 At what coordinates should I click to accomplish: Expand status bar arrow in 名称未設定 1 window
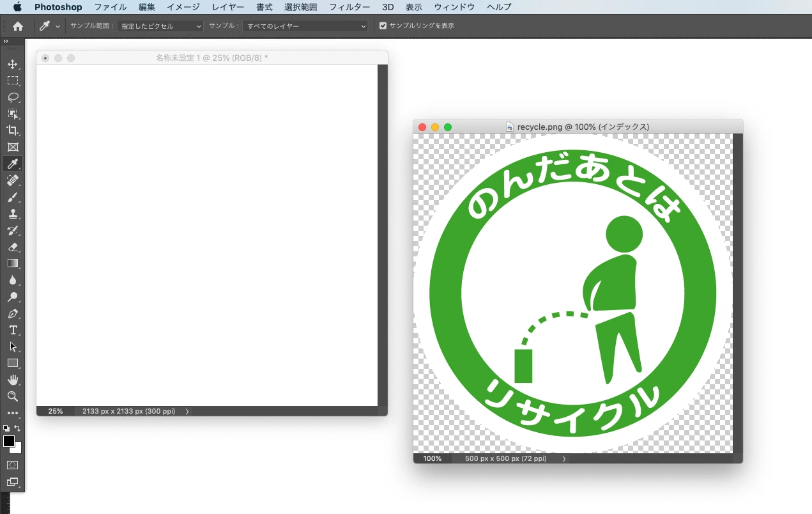point(187,412)
